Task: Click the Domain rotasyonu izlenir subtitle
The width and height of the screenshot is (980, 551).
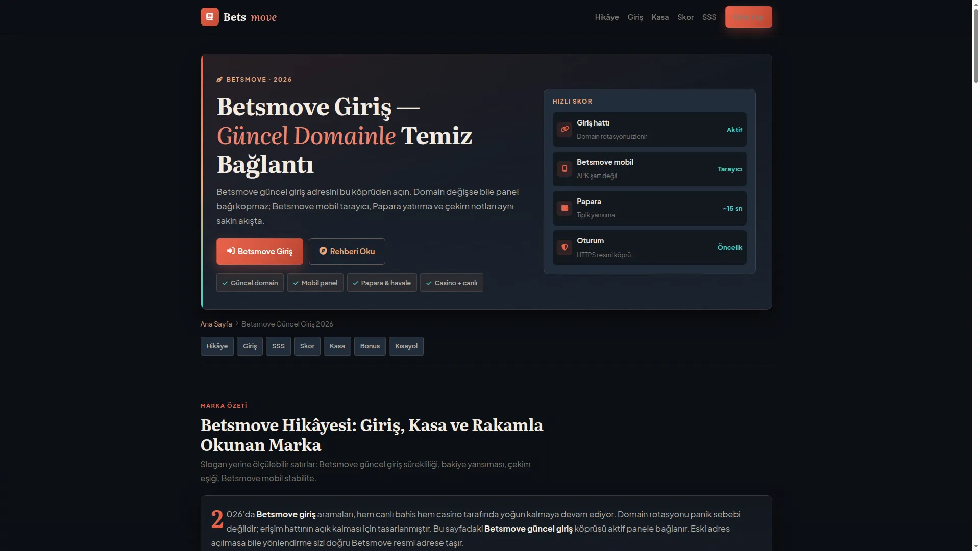Action: click(x=612, y=137)
